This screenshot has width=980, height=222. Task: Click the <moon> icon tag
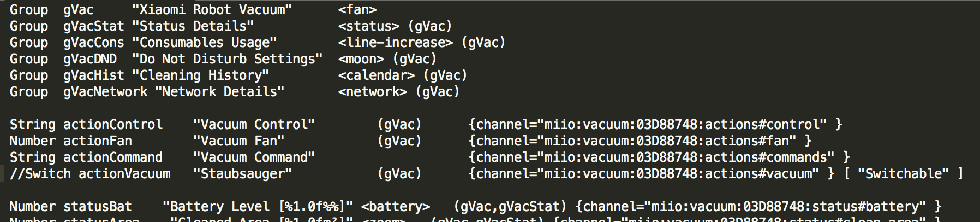coord(361,59)
